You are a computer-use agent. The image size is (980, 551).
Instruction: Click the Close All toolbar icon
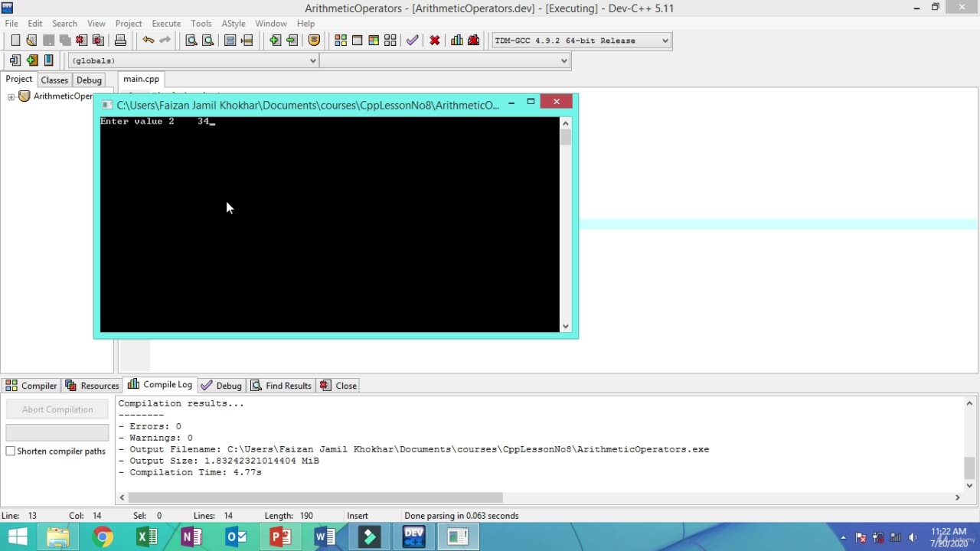(x=98, y=41)
